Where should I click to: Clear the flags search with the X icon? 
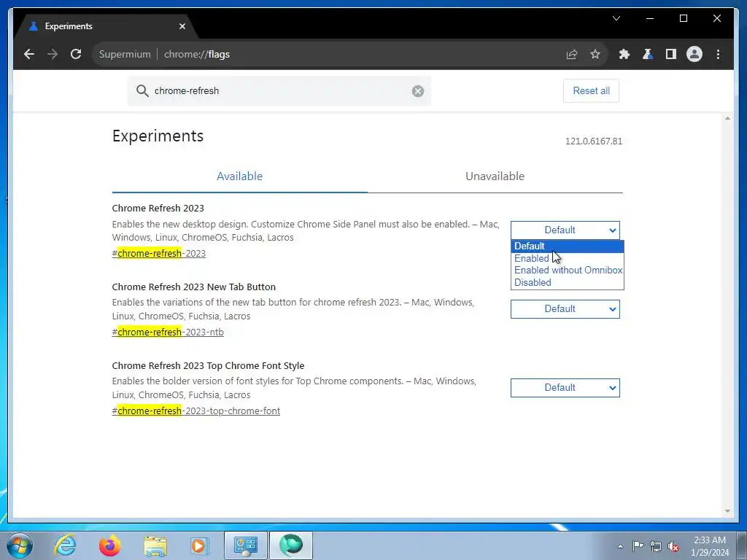point(418,91)
